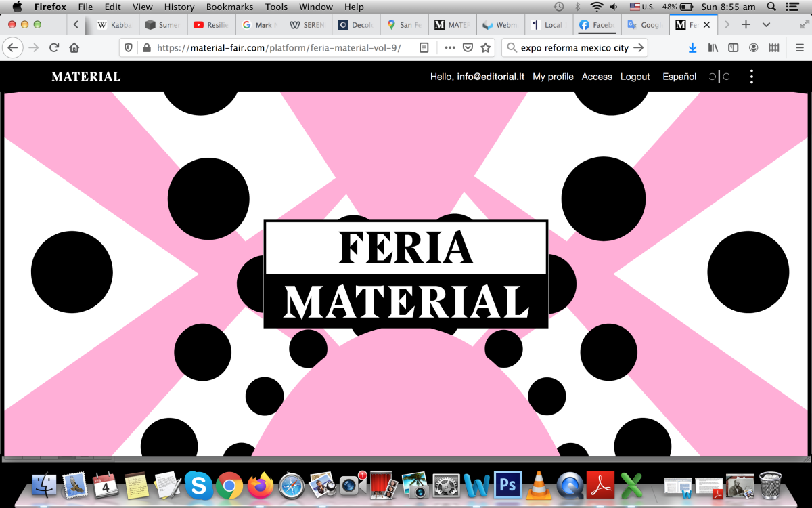Screen dimensions: 812x508
Task: Open VLC from the Dock
Action: point(539,485)
